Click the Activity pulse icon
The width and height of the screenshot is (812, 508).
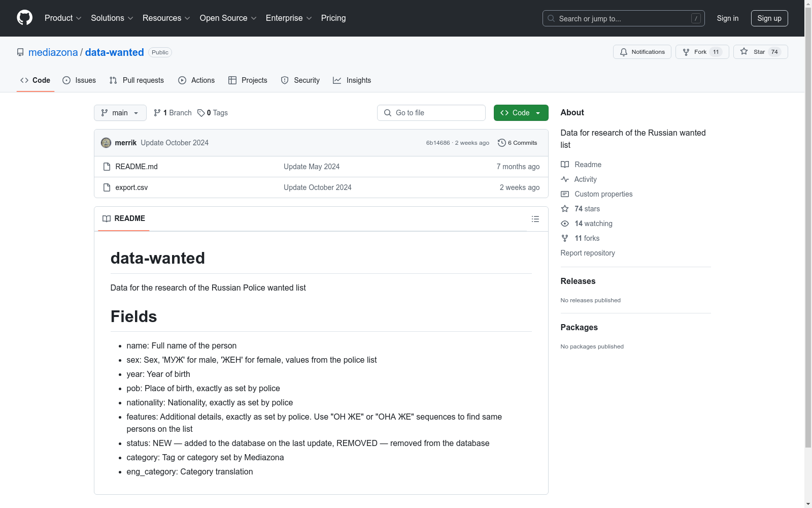point(565,179)
